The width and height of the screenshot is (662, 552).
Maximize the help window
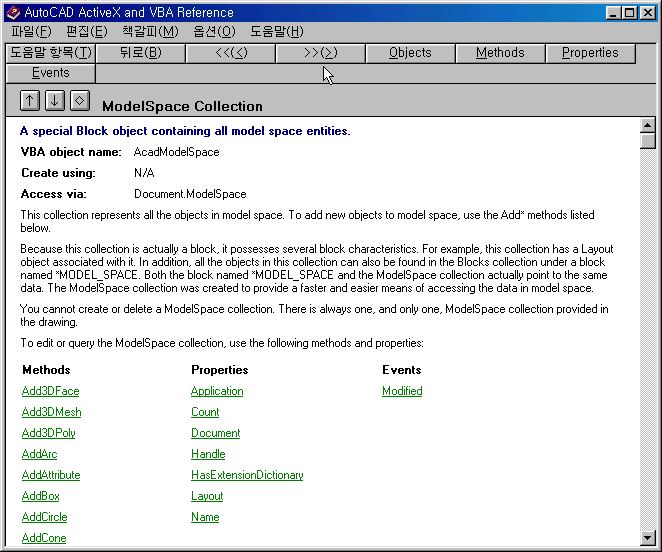(x=629, y=13)
